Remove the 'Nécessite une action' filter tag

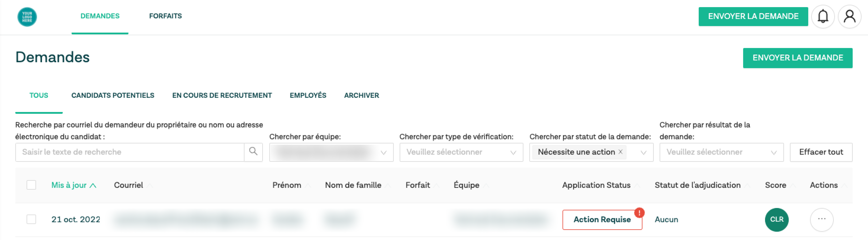[620, 152]
